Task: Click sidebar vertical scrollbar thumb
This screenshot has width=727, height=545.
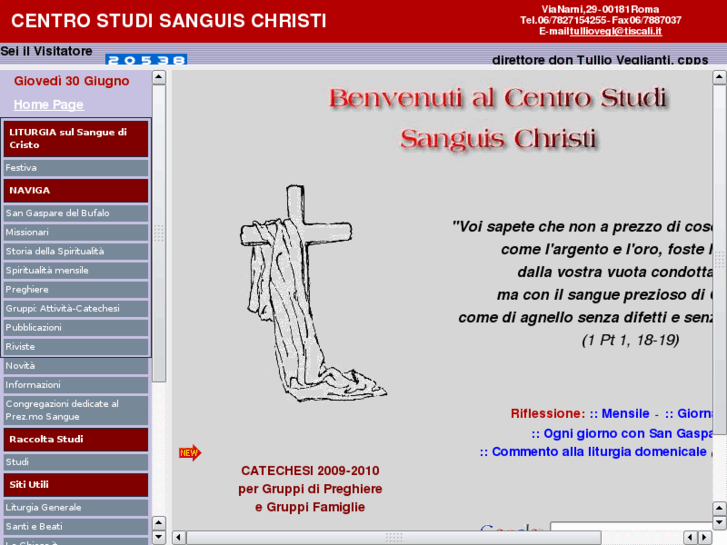Action: point(159,233)
